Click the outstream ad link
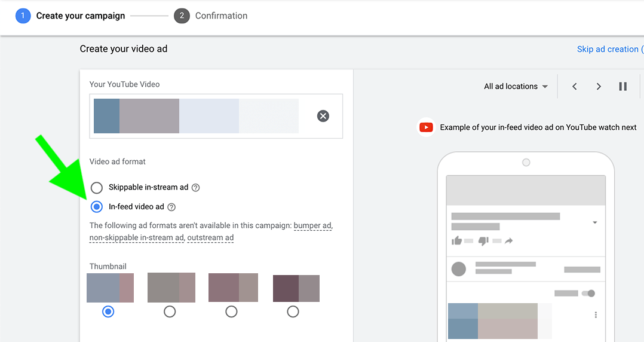The height and width of the screenshot is (342, 644). pos(210,237)
